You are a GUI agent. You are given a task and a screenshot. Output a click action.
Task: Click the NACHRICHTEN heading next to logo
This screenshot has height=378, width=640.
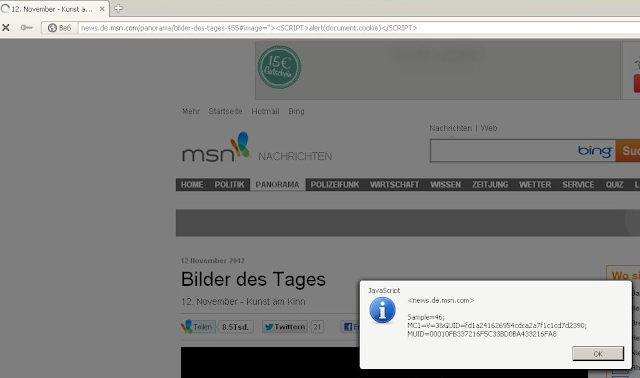pos(295,156)
